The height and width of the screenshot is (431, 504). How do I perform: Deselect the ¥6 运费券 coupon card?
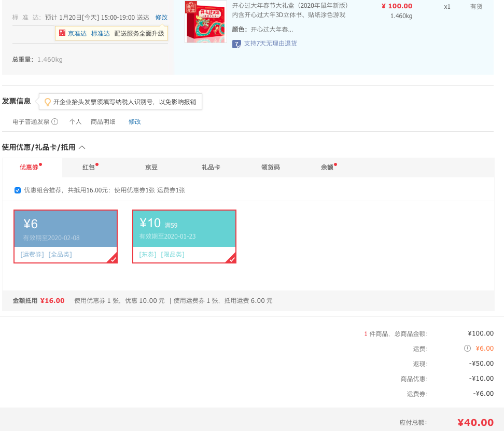pos(65,237)
